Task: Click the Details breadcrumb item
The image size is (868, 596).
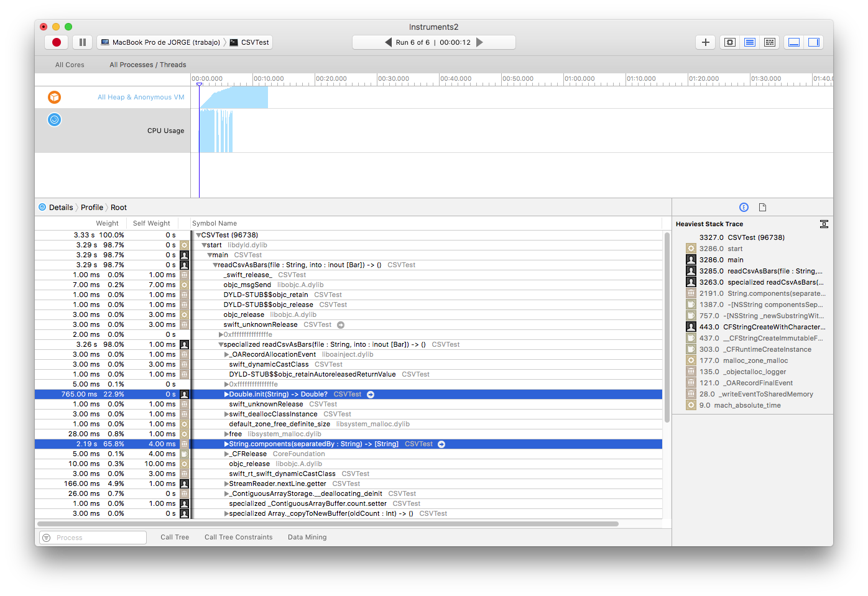Action: 61,208
